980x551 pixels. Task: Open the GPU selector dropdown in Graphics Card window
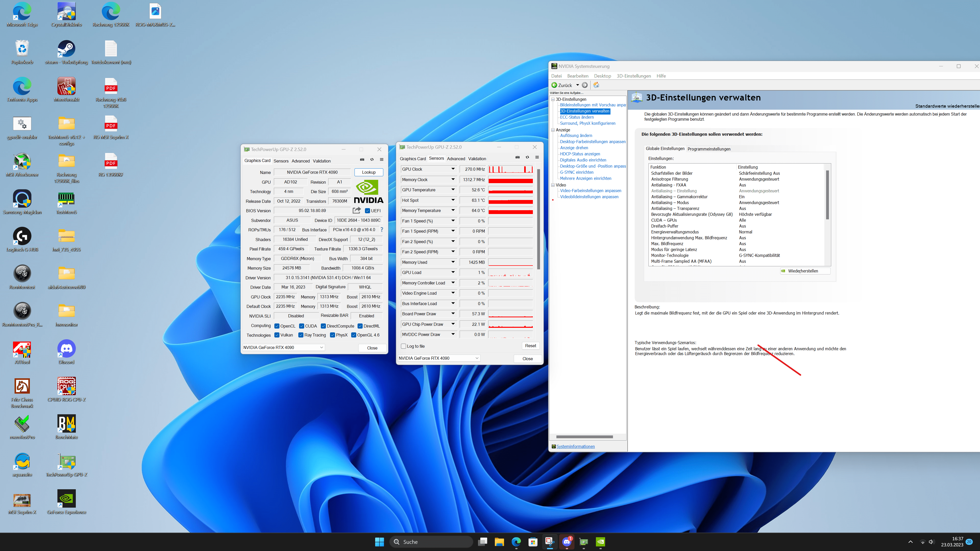coord(284,347)
